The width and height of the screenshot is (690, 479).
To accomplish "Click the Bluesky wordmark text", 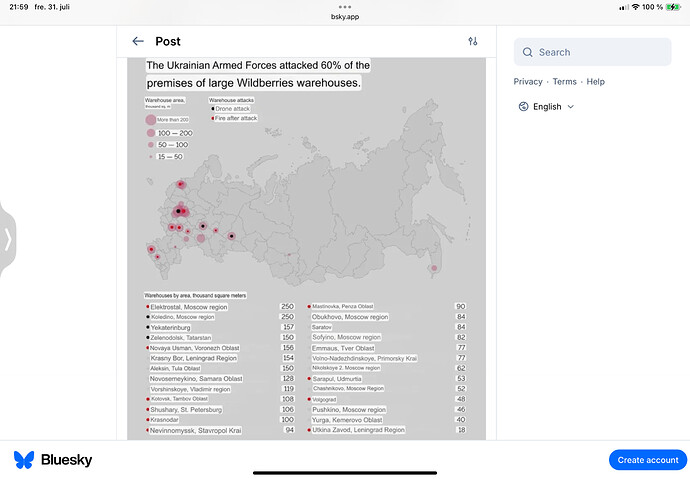I will [66, 460].
